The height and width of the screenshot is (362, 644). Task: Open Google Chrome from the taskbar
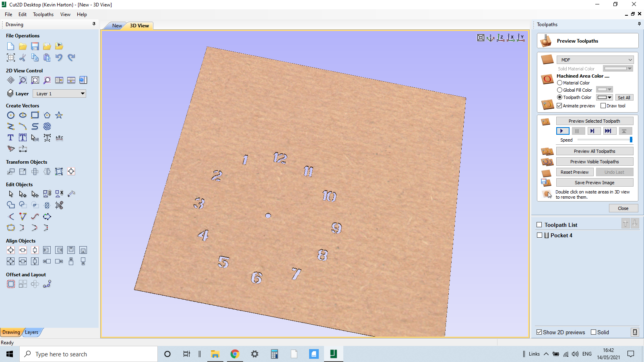coord(235,354)
